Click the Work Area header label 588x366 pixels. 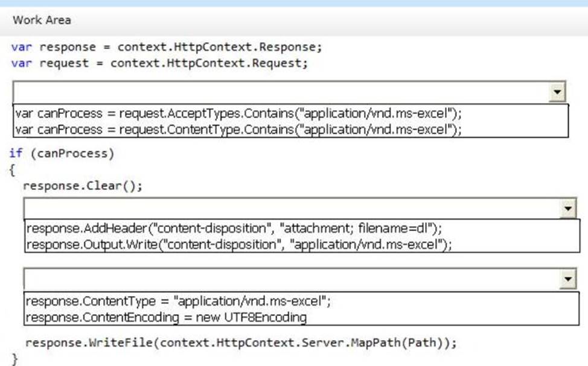click(x=42, y=20)
